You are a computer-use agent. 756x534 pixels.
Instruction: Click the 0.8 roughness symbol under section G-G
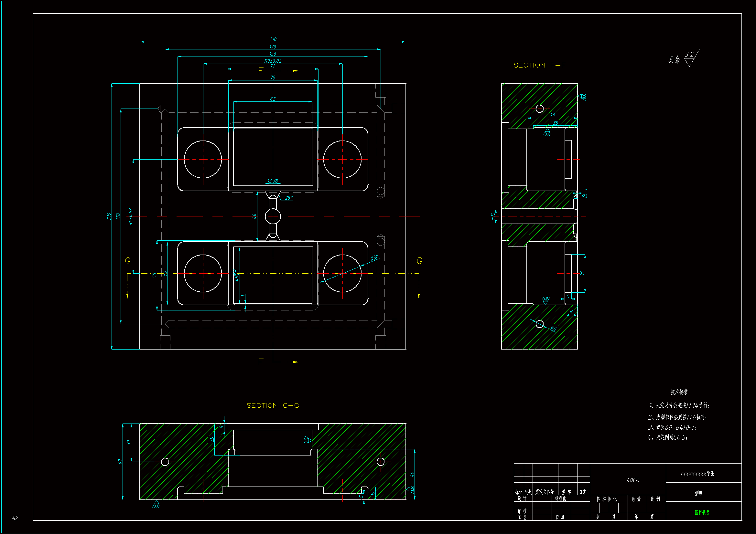pyautogui.click(x=156, y=505)
